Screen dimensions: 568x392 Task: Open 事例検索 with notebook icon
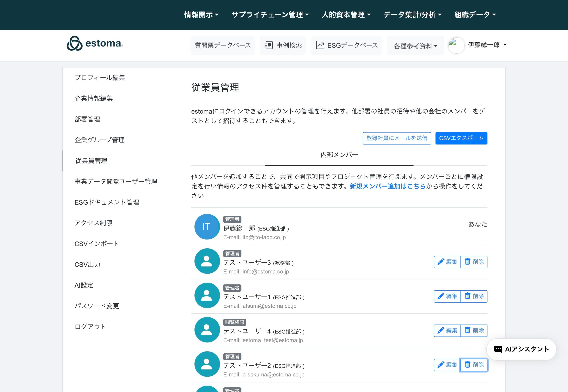(283, 46)
